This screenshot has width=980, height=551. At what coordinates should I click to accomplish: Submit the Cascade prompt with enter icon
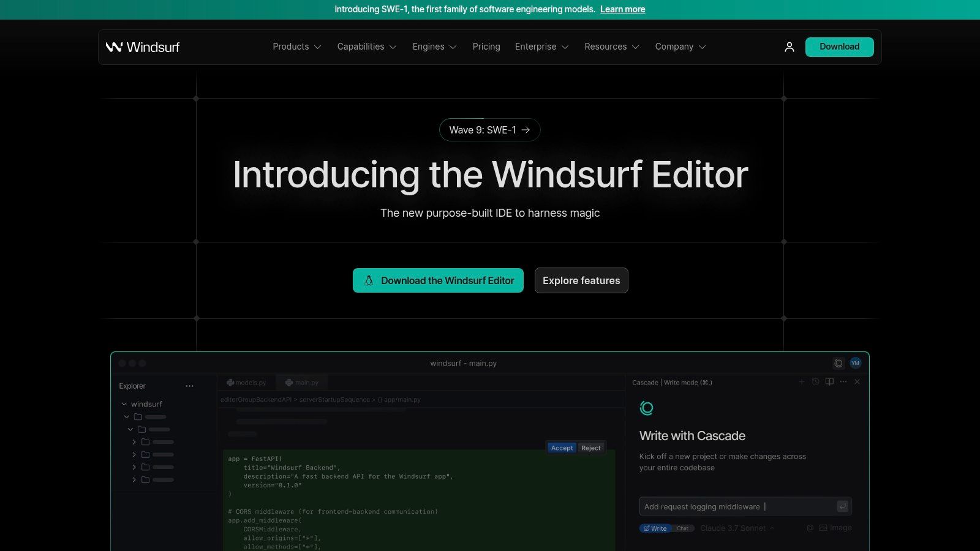(x=843, y=506)
